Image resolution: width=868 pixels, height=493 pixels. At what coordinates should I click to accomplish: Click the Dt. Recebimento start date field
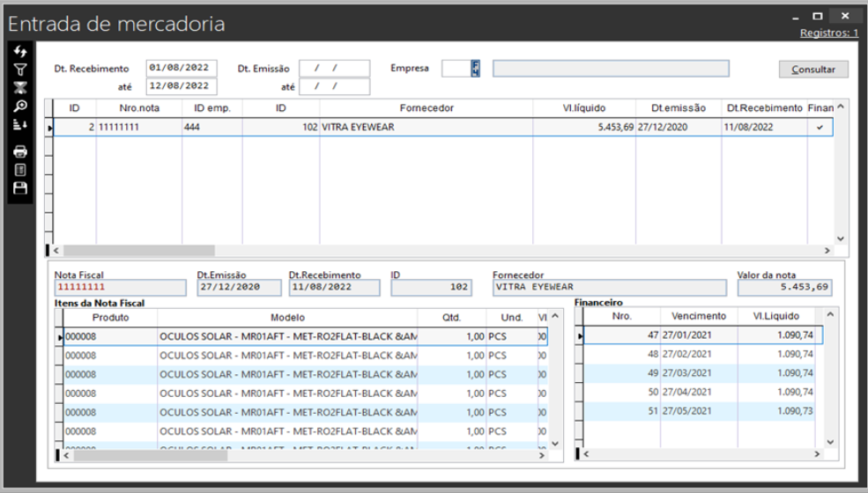click(x=181, y=68)
